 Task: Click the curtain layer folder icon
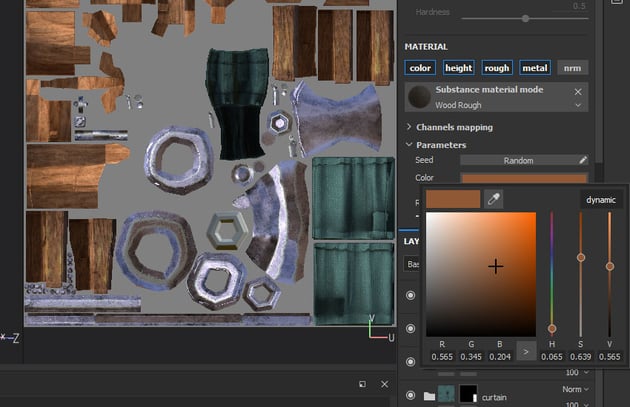pyautogui.click(x=429, y=396)
